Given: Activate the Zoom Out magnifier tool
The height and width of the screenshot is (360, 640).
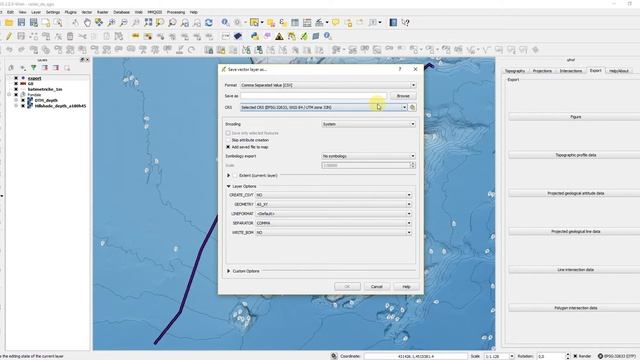Looking at the screenshot, I should tap(123, 23).
